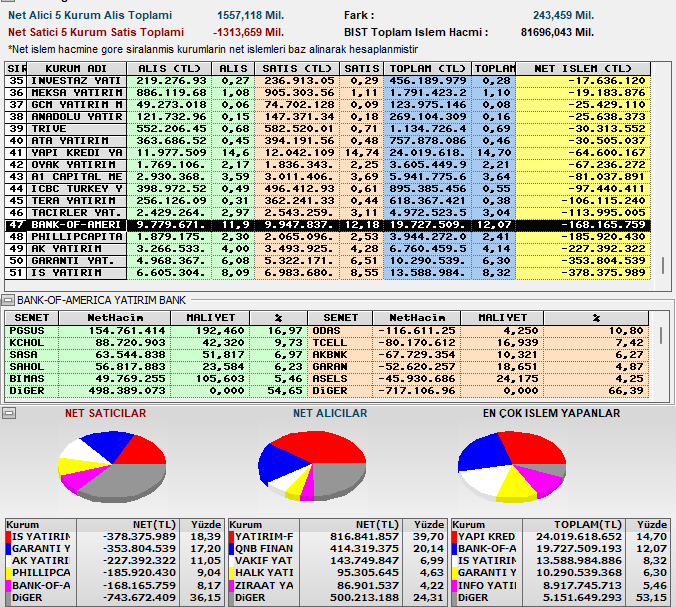This screenshot has width=676, height=607.
Task: Select row 47 BANK-OF-AMERI
Action: pos(328,225)
